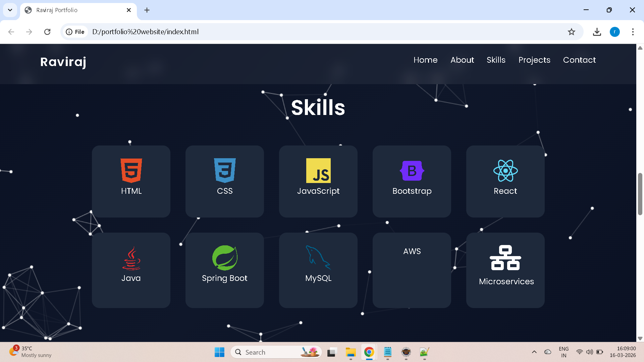Click the Microservices network icon
Viewport: 644px width, 362px height.
click(505, 257)
